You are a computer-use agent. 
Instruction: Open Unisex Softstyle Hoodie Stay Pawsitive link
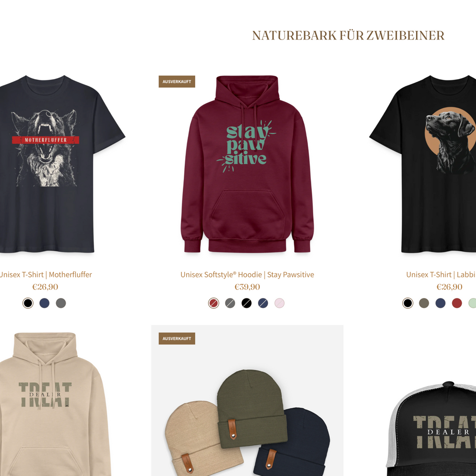[247, 275]
